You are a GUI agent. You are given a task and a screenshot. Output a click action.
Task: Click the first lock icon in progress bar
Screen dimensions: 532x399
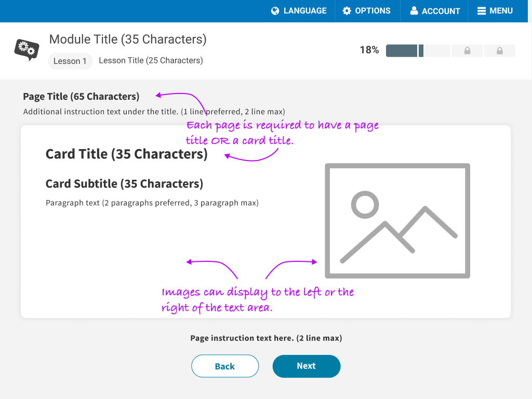click(x=467, y=51)
